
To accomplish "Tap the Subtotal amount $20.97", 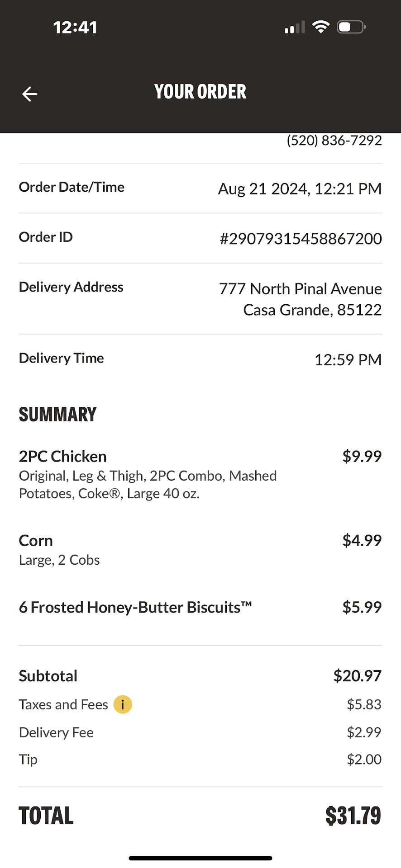I will (357, 676).
